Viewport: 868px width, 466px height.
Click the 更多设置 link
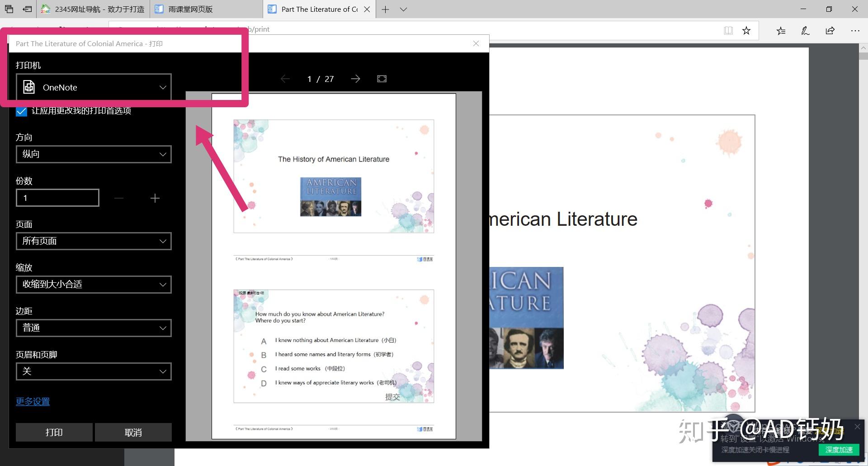33,401
